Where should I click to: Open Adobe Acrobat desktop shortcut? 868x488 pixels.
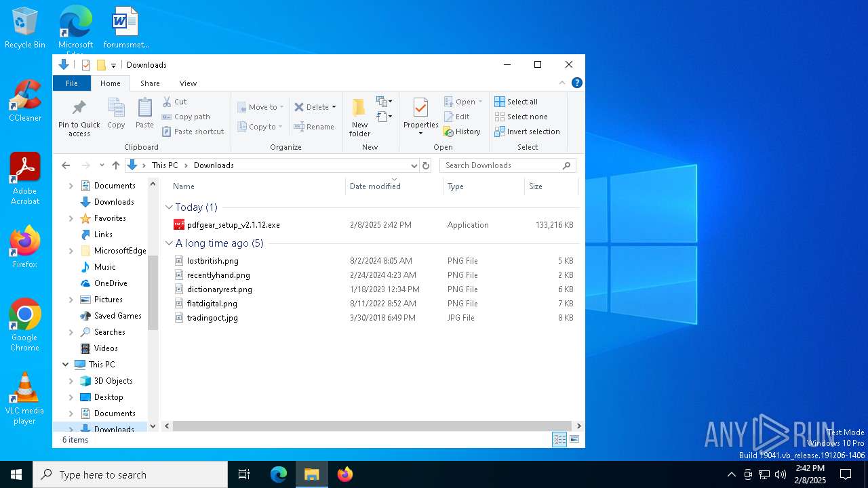point(25,179)
